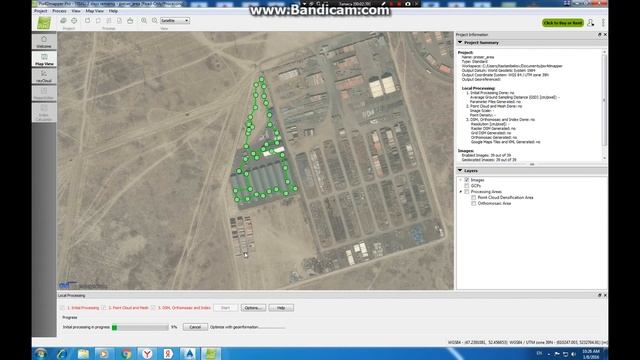Collapse the Layers section

460,171
